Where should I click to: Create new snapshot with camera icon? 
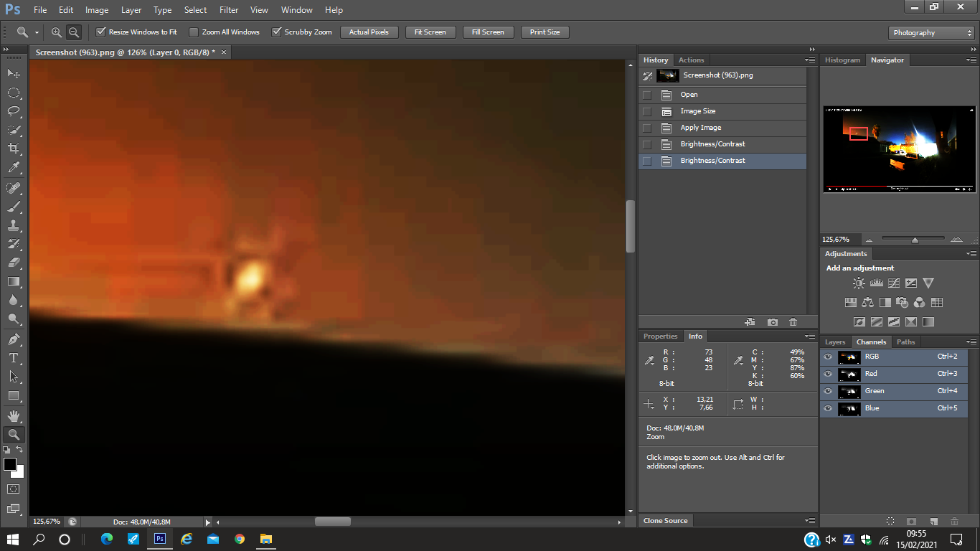click(x=772, y=322)
